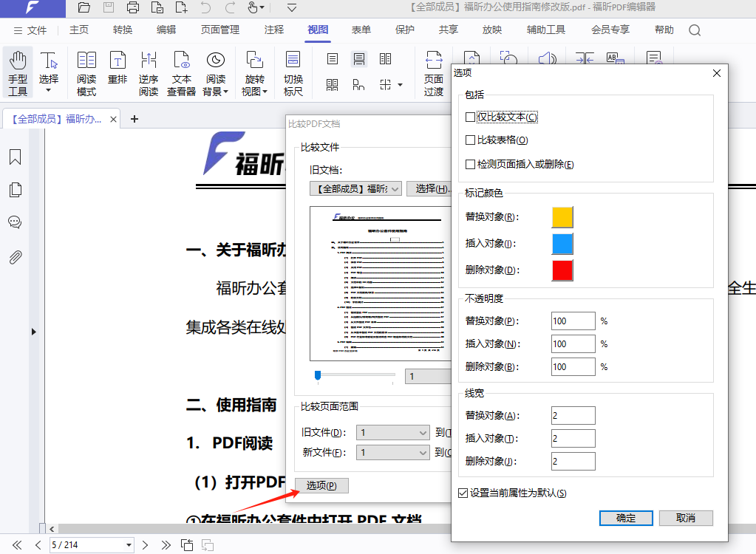Select the Hand tool (手型工具)

tap(18, 74)
